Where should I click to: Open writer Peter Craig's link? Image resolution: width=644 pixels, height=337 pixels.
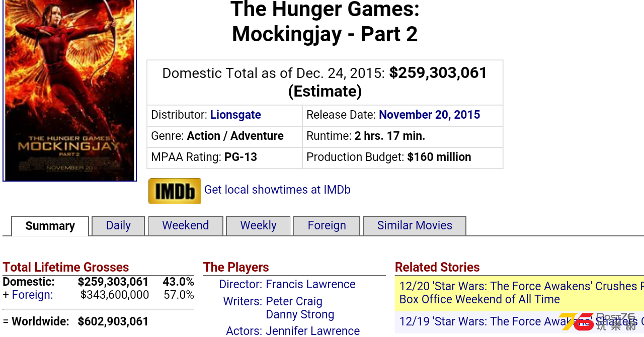click(294, 301)
